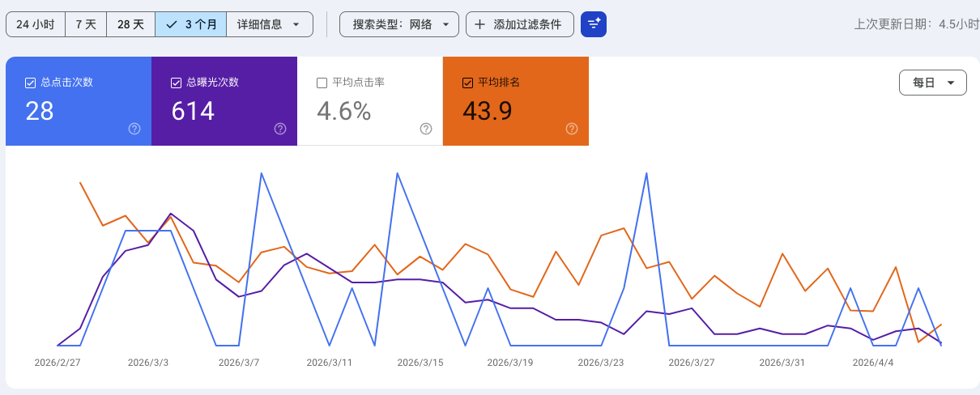Click the 2026/3/31 axis date label

(782, 363)
